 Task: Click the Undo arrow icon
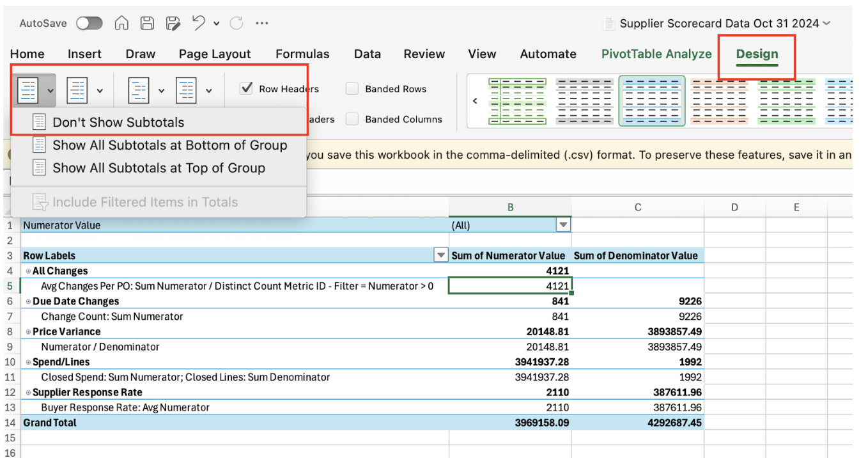pos(198,24)
